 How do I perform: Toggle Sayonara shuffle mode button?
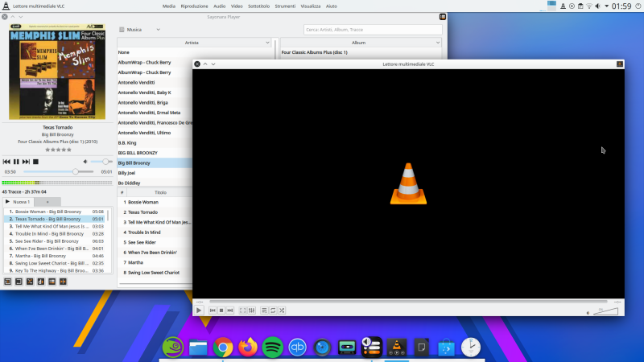tap(30, 282)
